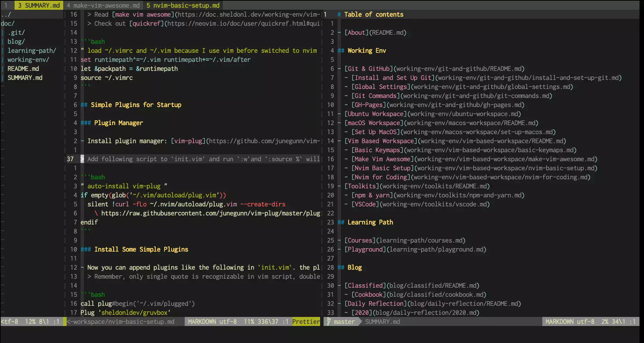Open the .git/ folder in tree
Image resolution: width=644 pixels, height=343 pixels.
tap(16, 32)
